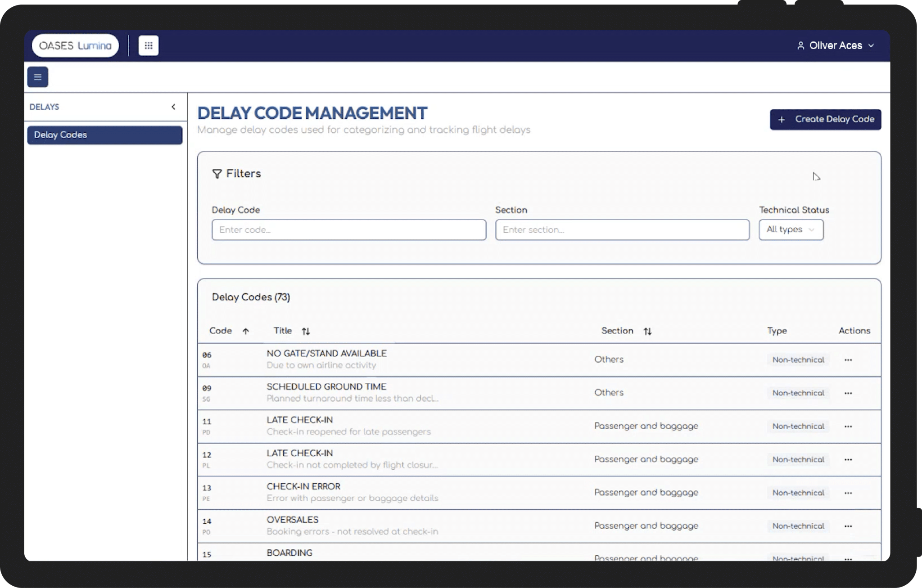The height and width of the screenshot is (588, 922).
Task: Open the apps grid launcher icon
Action: (148, 45)
